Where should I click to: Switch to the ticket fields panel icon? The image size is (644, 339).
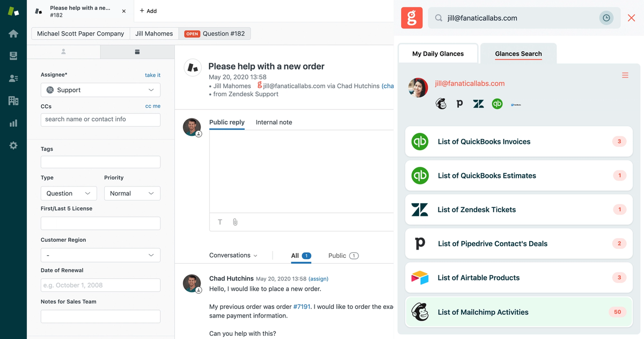tap(137, 52)
